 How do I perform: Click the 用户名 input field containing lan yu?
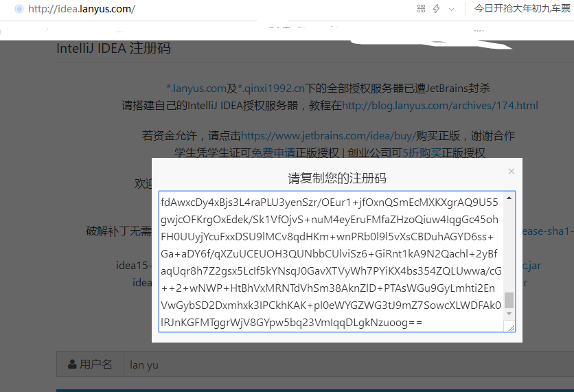pyautogui.click(x=349, y=364)
